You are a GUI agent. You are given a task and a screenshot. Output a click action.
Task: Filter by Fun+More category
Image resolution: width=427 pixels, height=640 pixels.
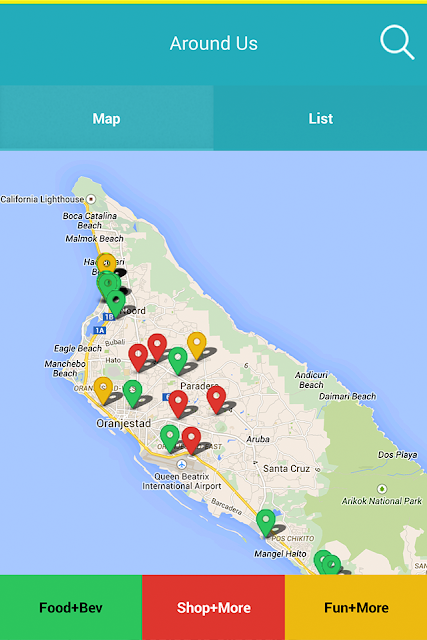click(x=356, y=607)
